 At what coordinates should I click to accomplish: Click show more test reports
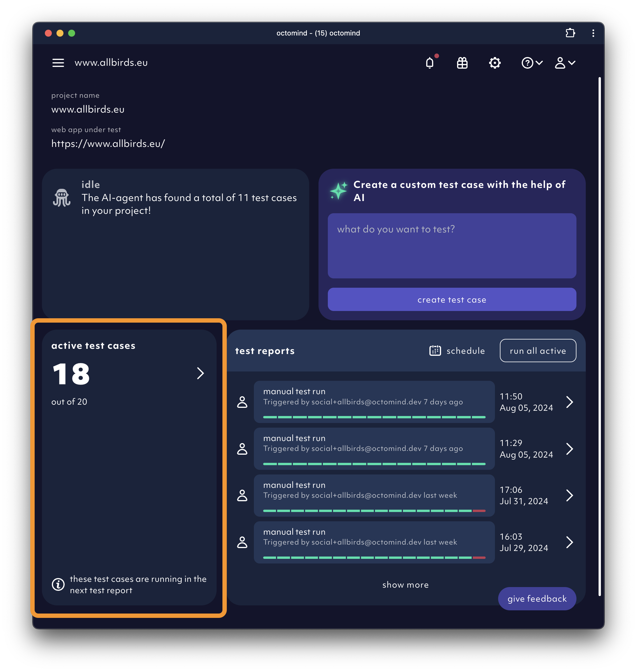(406, 585)
